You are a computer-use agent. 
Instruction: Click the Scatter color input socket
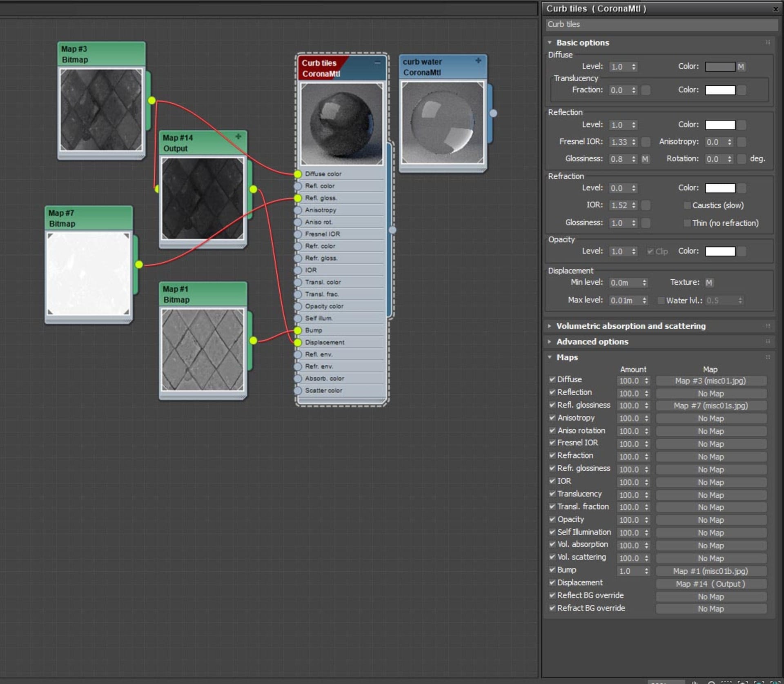pyautogui.click(x=298, y=391)
